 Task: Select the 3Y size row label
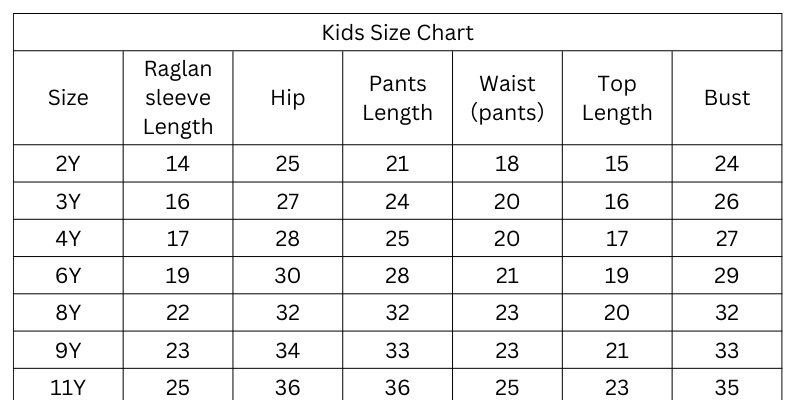(68, 201)
